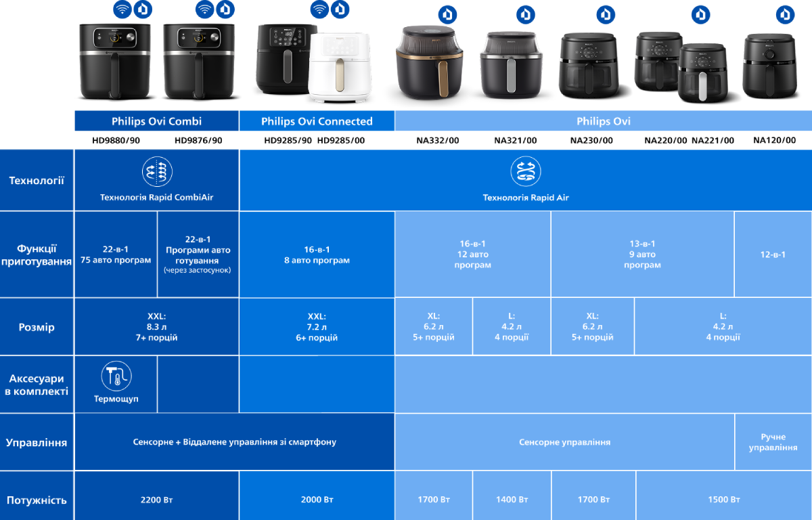Click model number NA220/00
This screenshot has height=520, width=812.
tap(666, 140)
